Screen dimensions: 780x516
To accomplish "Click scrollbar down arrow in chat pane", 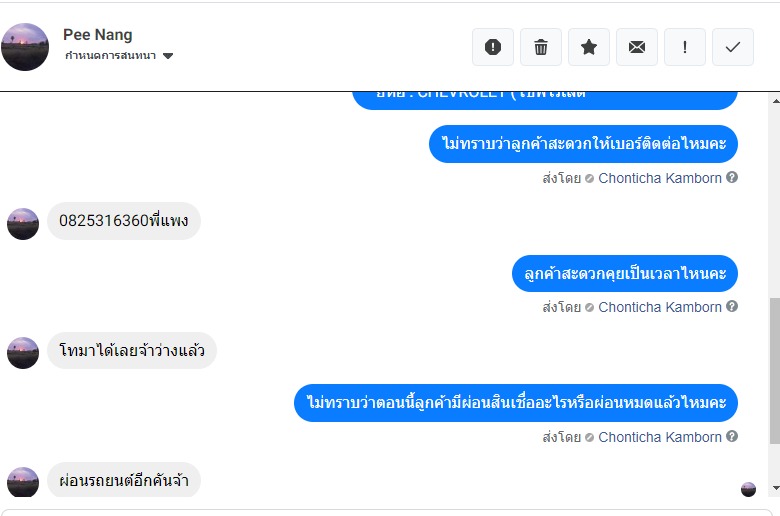I will (x=775, y=489).
